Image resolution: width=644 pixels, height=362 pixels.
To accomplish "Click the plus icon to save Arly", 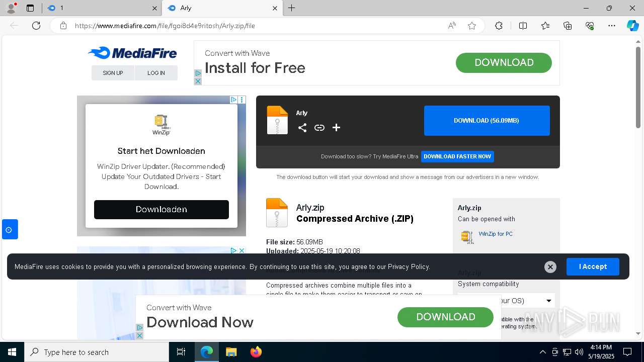I will click(337, 128).
